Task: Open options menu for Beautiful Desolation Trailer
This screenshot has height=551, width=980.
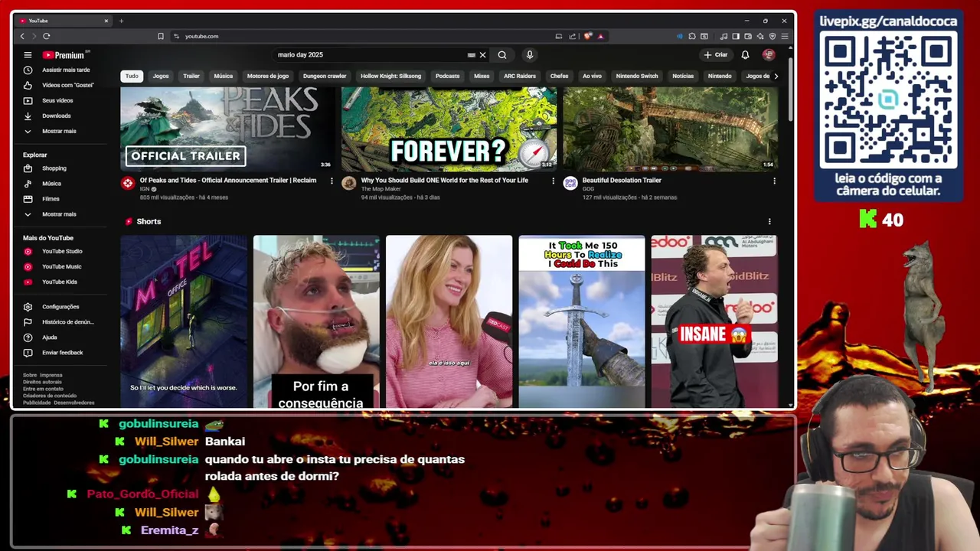Action: coord(774,181)
